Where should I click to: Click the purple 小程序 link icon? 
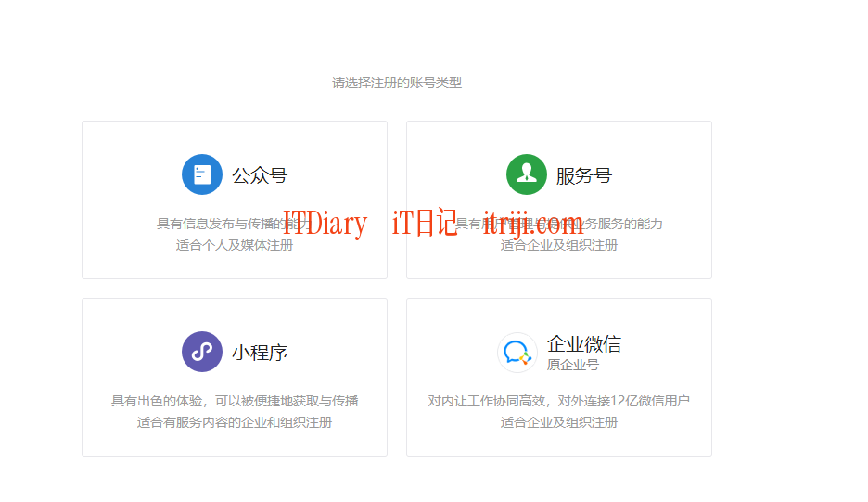pyautogui.click(x=202, y=352)
